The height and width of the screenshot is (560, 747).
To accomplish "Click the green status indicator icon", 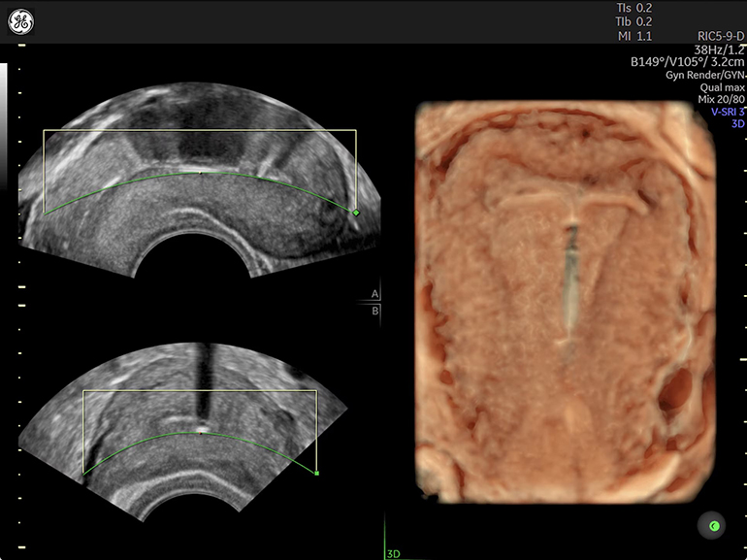I will [x=713, y=526].
